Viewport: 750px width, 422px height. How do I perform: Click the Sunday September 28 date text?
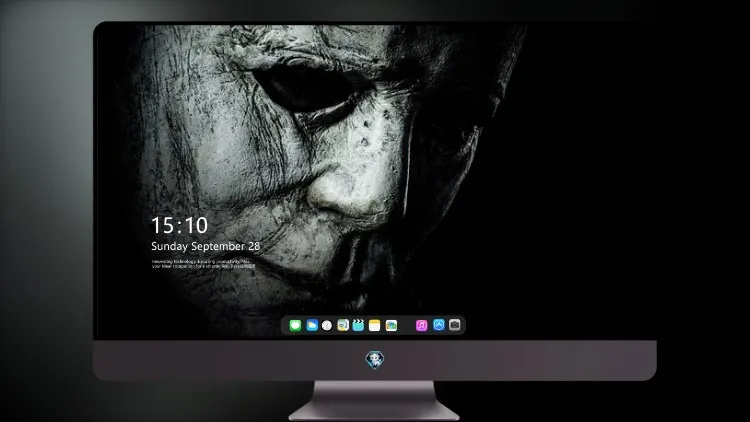click(206, 246)
